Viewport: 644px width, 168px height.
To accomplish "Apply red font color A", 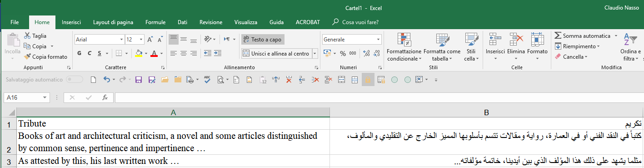I will (154, 53).
